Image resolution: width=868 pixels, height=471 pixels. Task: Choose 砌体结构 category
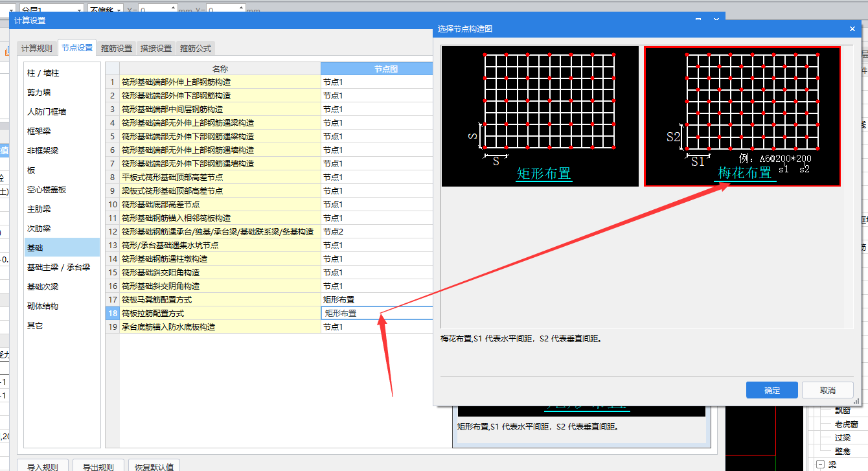(x=62, y=306)
